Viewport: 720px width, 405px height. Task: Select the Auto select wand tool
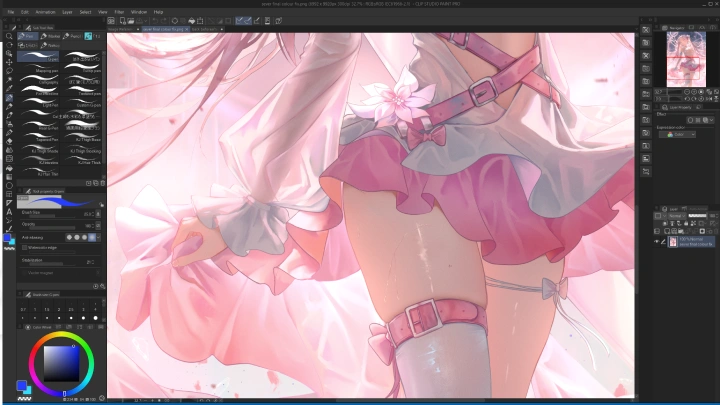click(9, 80)
